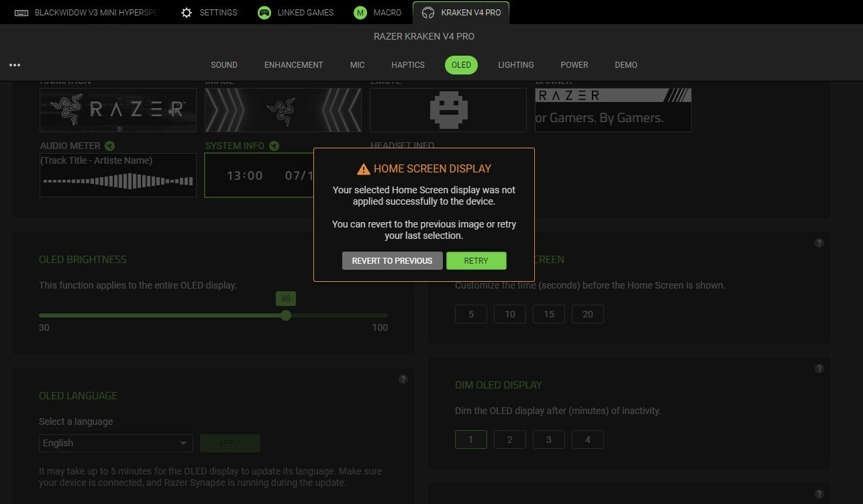Image resolution: width=863 pixels, height=504 pixels.
Task: Click the OLED BRIGHTNESS heading
Action: pos(83,260)
